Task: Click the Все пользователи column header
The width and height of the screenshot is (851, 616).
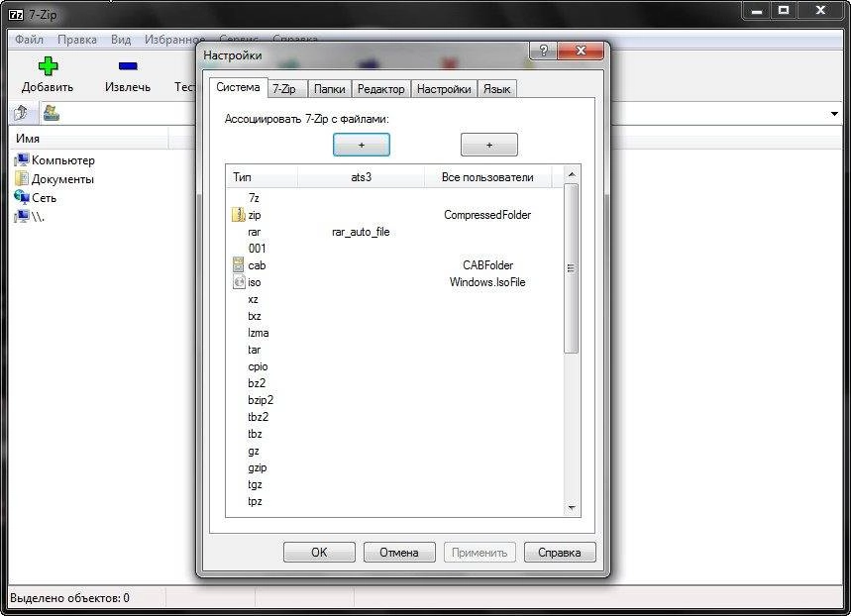Action: (x=487, y=177)
